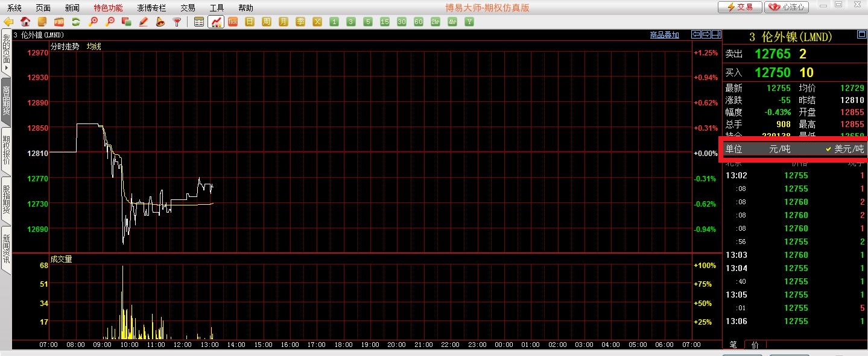Switch unit to 元/吨

click(779, 149)
